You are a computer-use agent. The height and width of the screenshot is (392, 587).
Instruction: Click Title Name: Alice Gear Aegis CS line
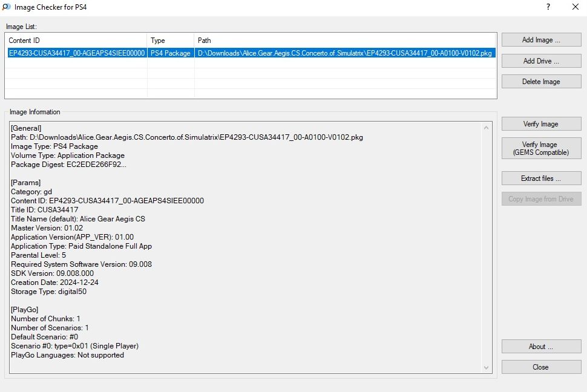click(x=78, y=219)
